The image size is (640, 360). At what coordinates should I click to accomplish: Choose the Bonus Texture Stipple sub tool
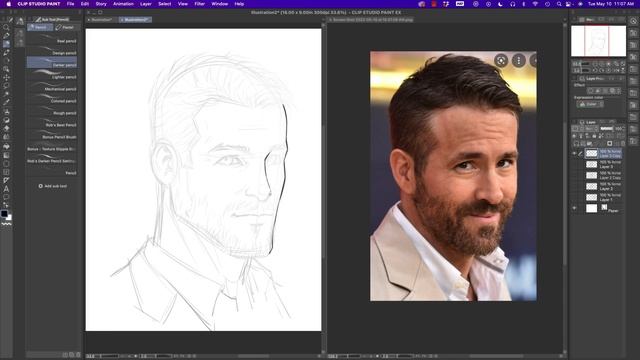(x=52, y=147)
